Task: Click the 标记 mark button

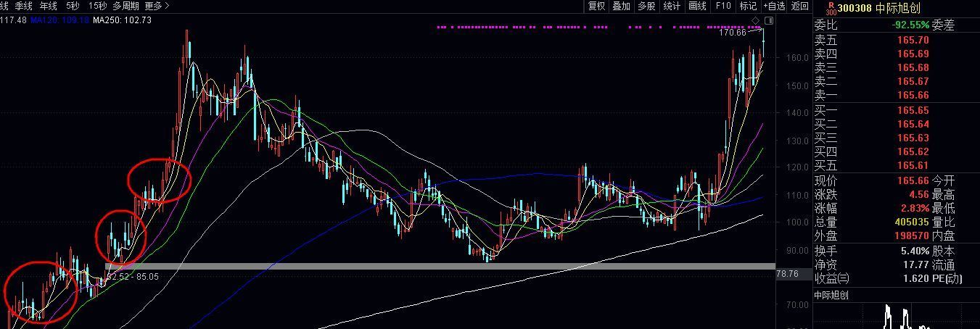Action: (747, 6)
